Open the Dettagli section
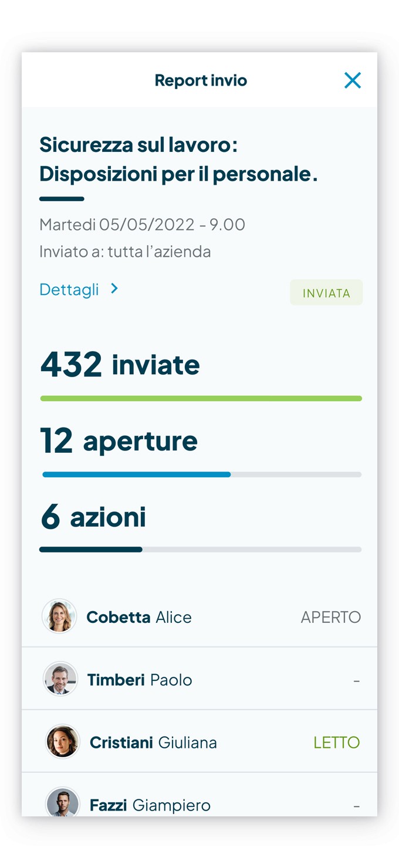This screenshot has height=868, width=399. [69, 289]
